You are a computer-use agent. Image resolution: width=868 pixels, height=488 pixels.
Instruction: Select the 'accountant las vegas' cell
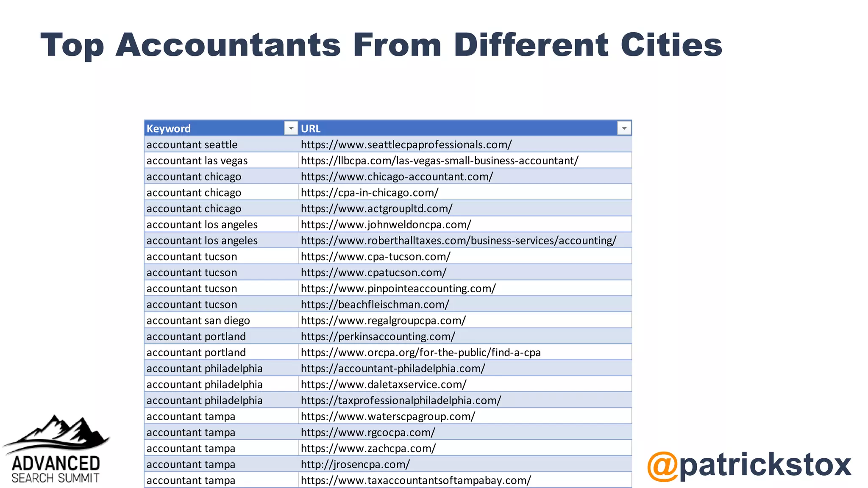point(221,161)
